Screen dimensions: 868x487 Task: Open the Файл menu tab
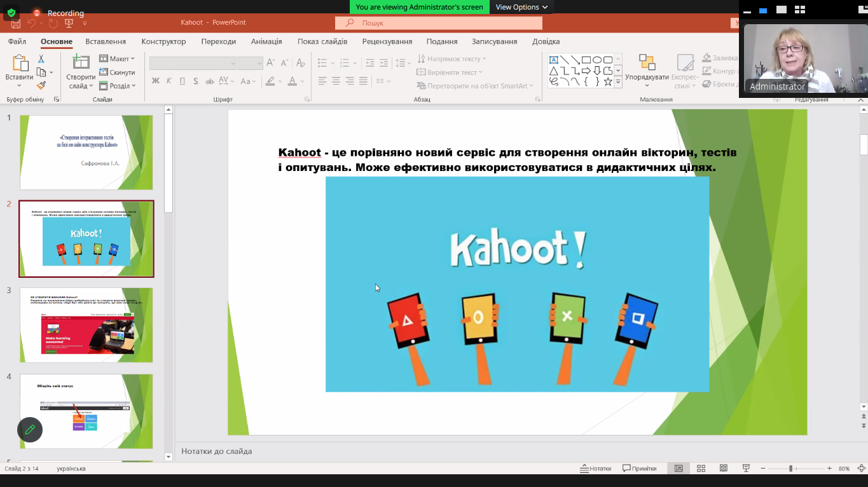(x=17, y=41)
